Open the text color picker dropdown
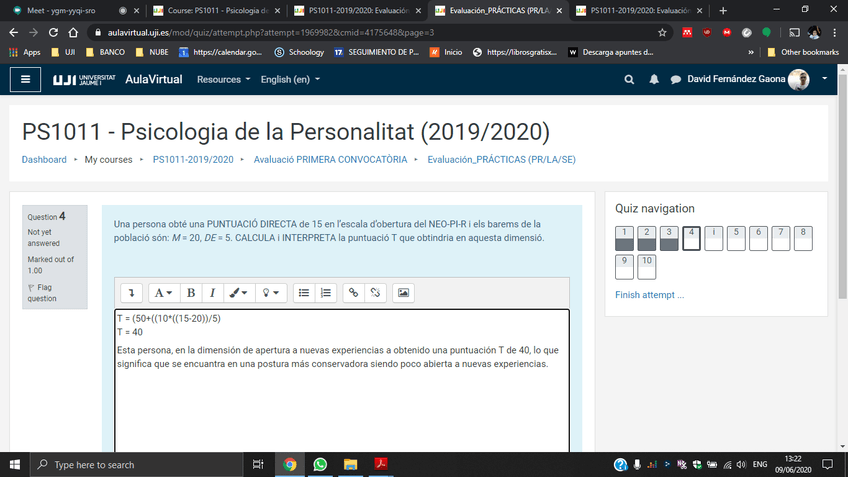Viewport: 848px width, 477px height. [x=240, y=293]
